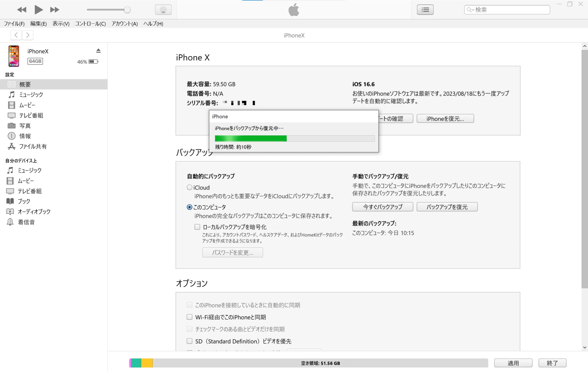Open the コントロール(C) menu
This screenshot has width=588, height=372.
(90, 24)
